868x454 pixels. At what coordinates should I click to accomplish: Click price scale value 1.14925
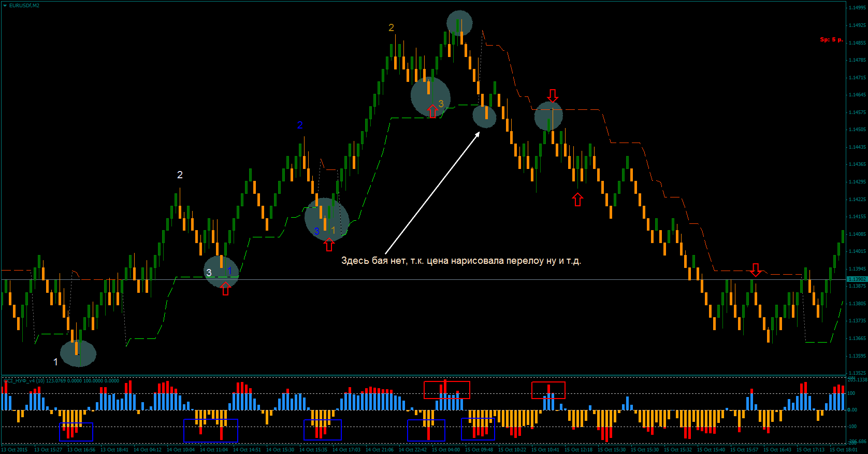click(857, 25)
